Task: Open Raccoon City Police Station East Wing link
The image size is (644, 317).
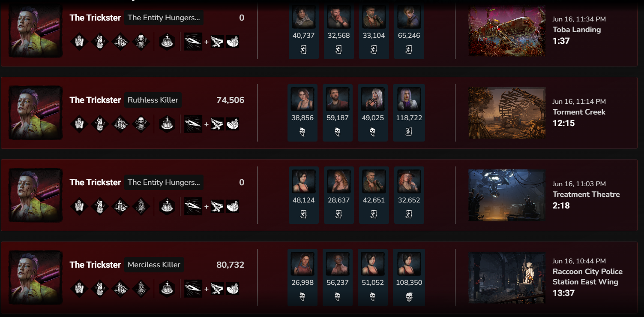Action: (587, 277)
